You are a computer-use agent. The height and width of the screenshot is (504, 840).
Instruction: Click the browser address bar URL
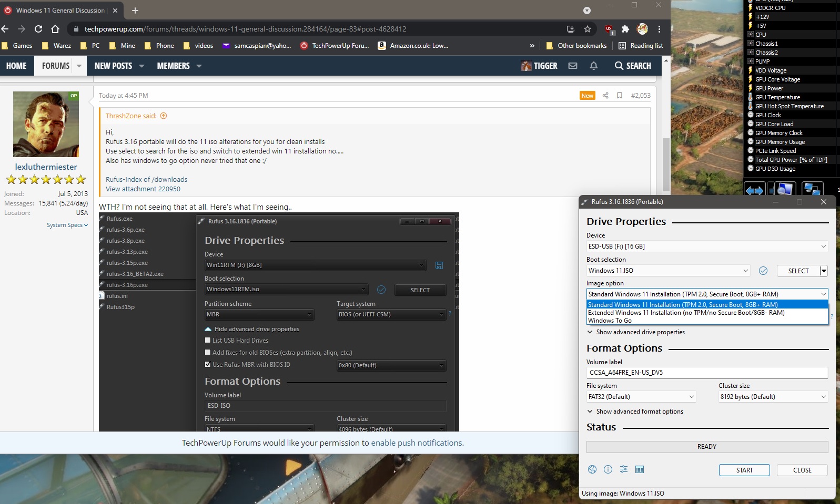click(245, 29)
